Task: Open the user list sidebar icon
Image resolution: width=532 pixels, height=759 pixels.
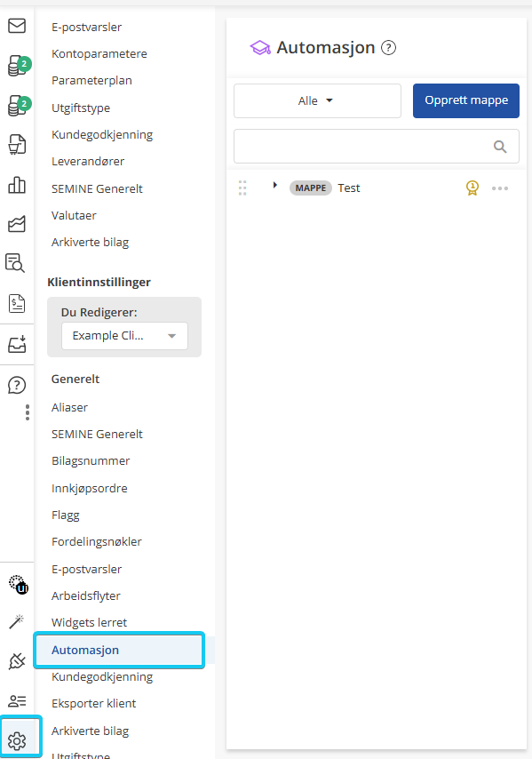Action: [17, 701]
